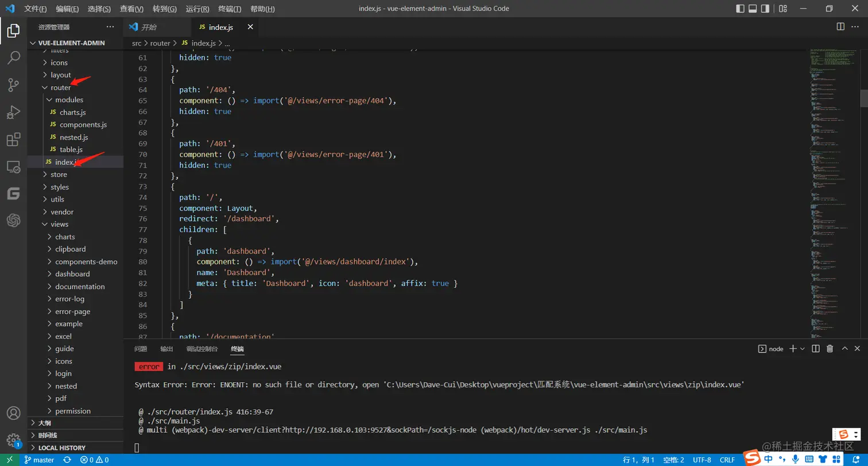Click the VS Code logo in title bar
Image resolution: width=868 pixels, height=466 pixels.
tap(10, 9)
